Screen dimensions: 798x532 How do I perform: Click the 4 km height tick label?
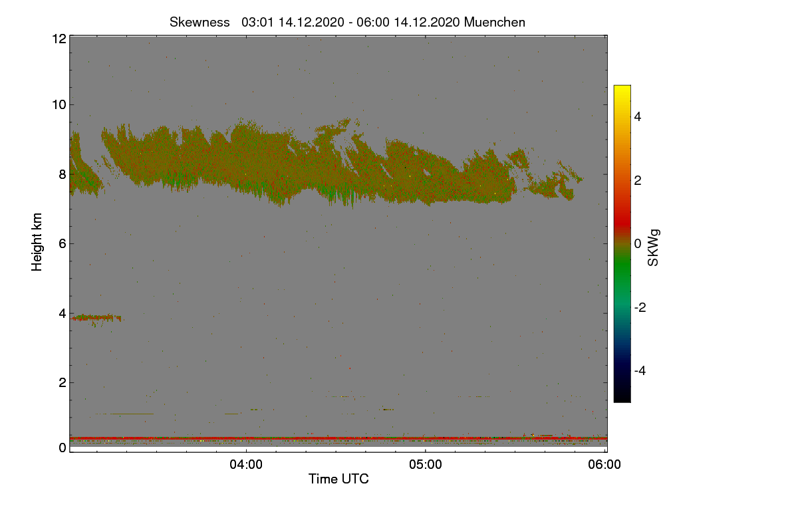coord(62,313)
